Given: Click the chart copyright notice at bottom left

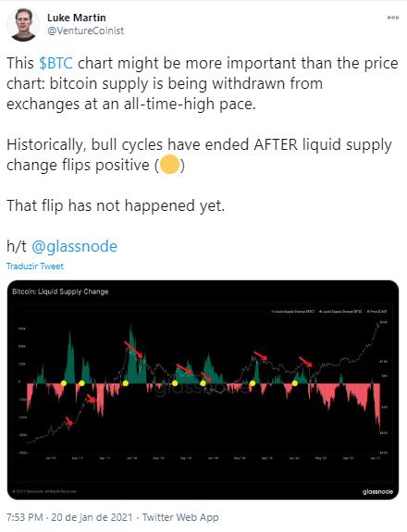Looking at the screenshot, I should pos(44,491).
